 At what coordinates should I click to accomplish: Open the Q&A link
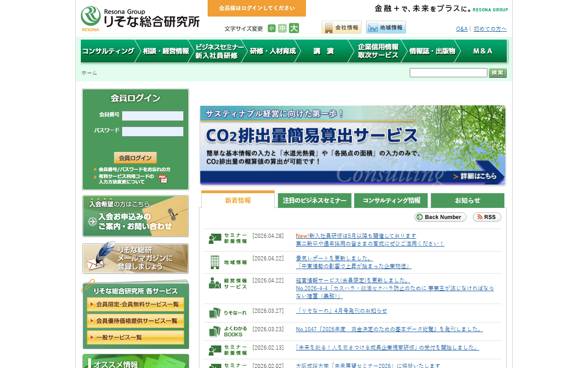click(x=462, y=29)
